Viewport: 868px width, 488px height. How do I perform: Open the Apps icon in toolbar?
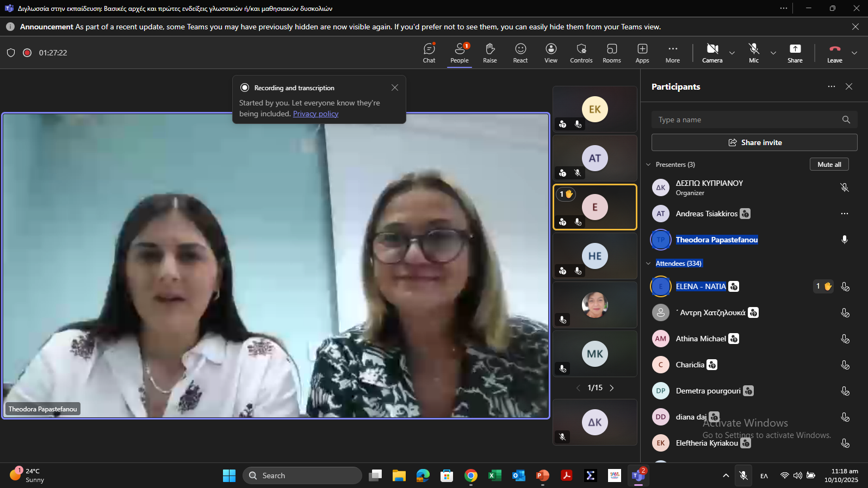point(642,53)
